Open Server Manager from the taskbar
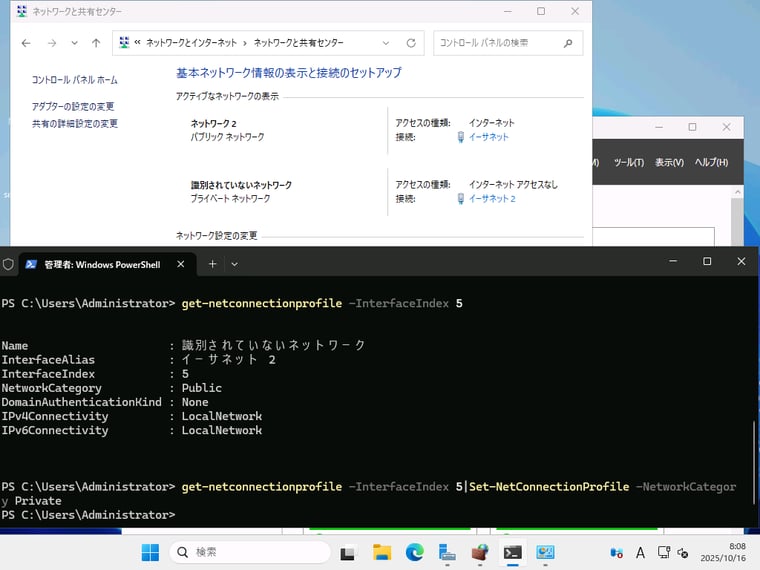 [447, 552]
